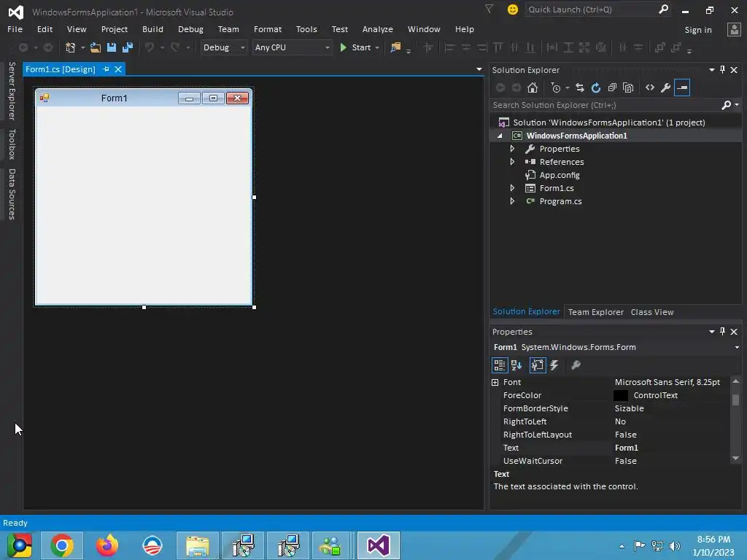The width and height of the screenshot is (747, 560).
Task: Toggle Categorized view in Properties panel
Action: [499, 365]
